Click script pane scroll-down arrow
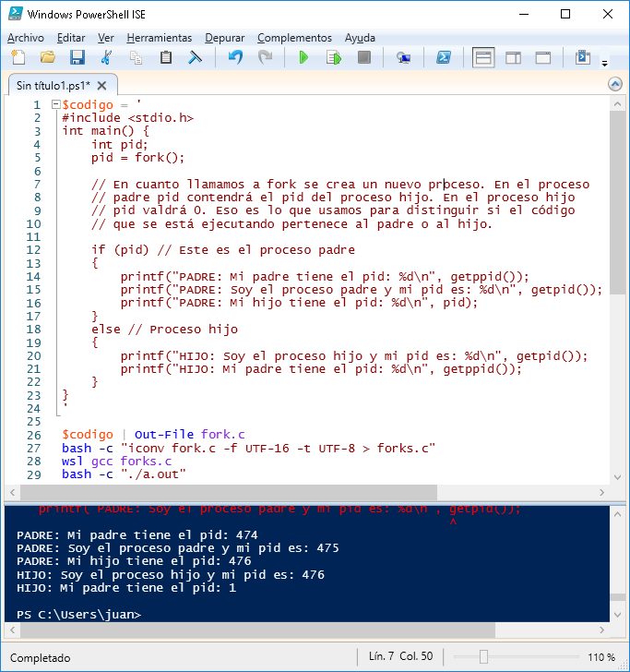Viewport: 630px width, 672px height. click(617, 477)
